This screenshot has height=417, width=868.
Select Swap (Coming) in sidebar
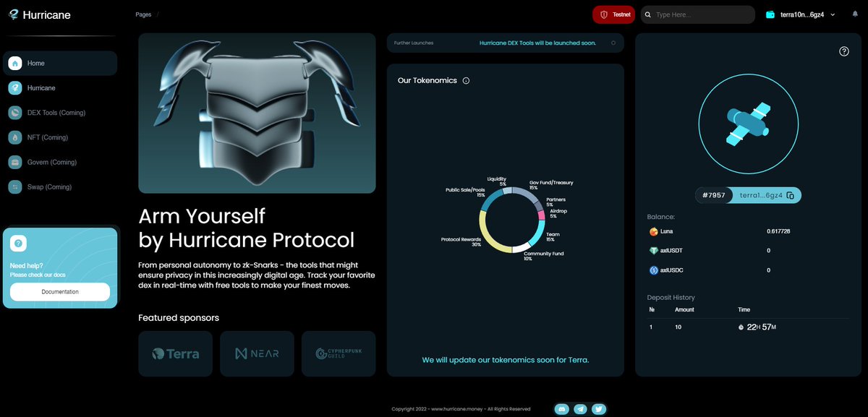coord(60,186)
